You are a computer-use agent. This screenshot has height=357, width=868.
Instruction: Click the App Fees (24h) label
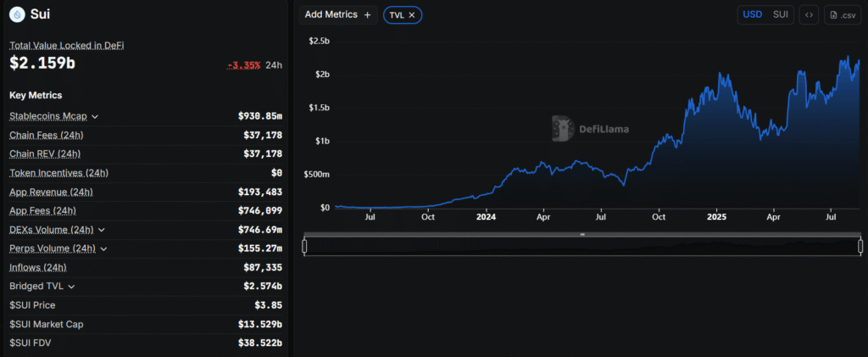click(x=42, y=210)
